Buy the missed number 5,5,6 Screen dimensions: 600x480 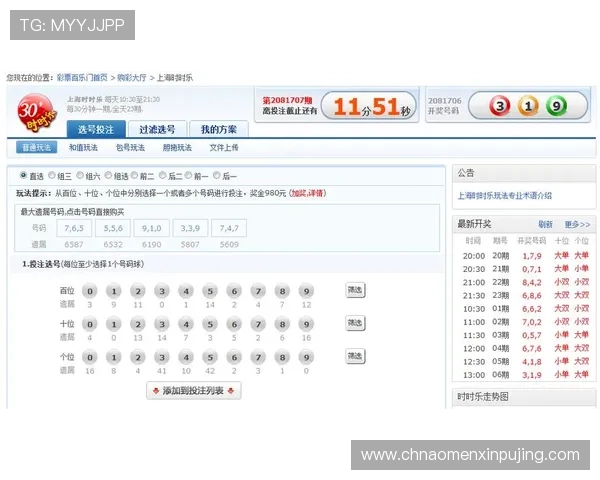click(113, 229)
